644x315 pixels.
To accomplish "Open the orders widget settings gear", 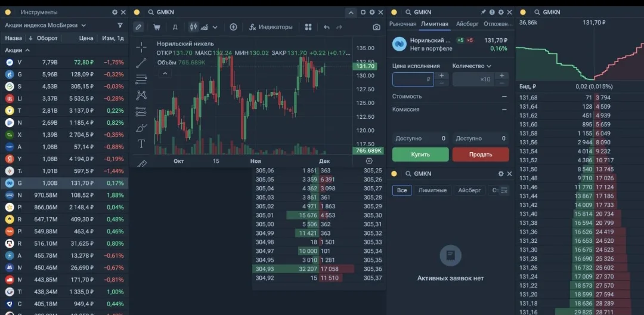I will (x=501, y=174).
